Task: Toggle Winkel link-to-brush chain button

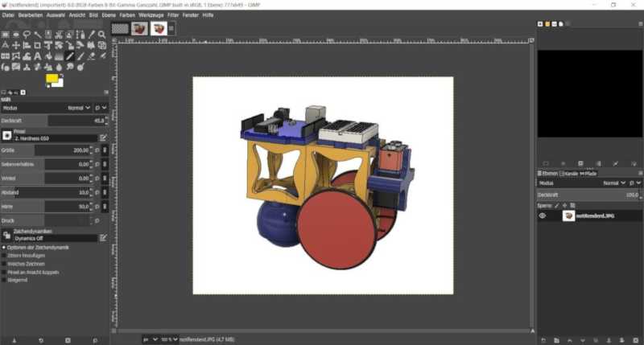Action: (105, 179)
